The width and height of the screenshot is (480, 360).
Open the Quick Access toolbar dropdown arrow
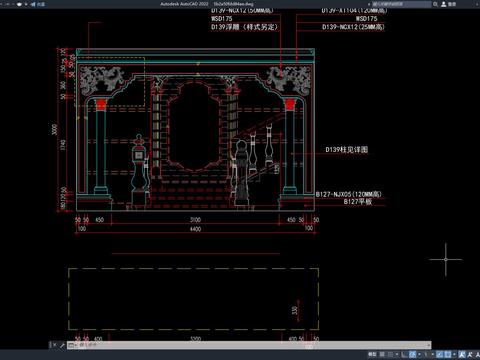click(26, 4)
